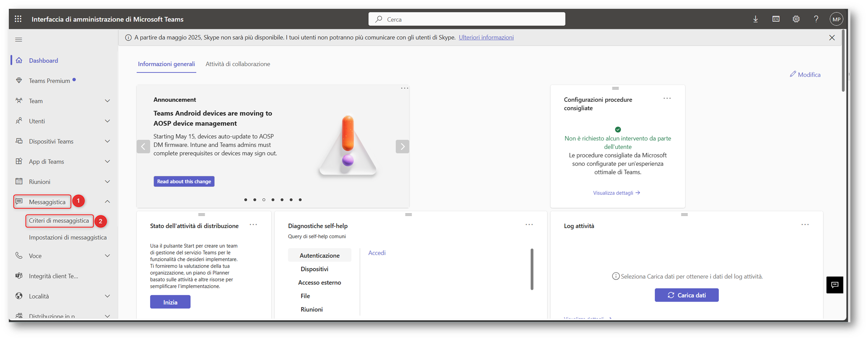Expand the Distribuzione section chevron

point(107,316)
